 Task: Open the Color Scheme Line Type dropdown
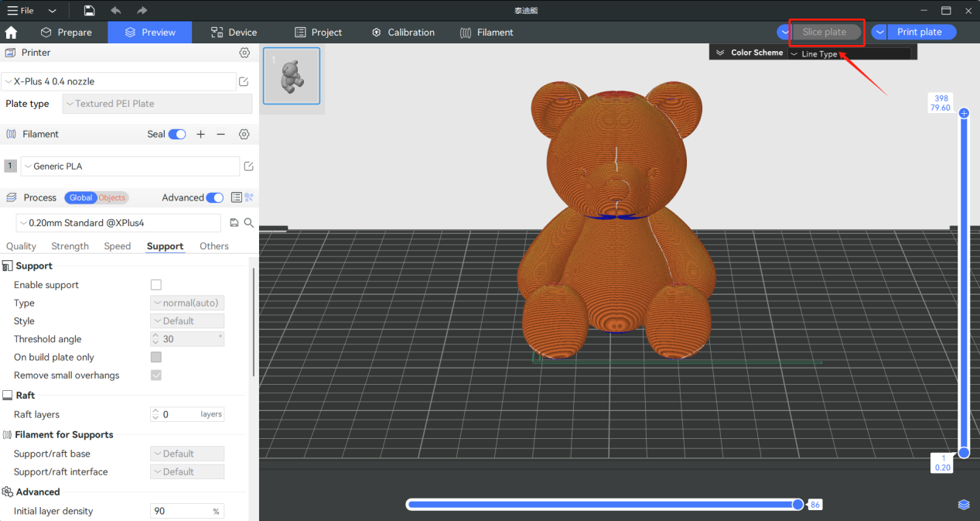coord(849,53)
